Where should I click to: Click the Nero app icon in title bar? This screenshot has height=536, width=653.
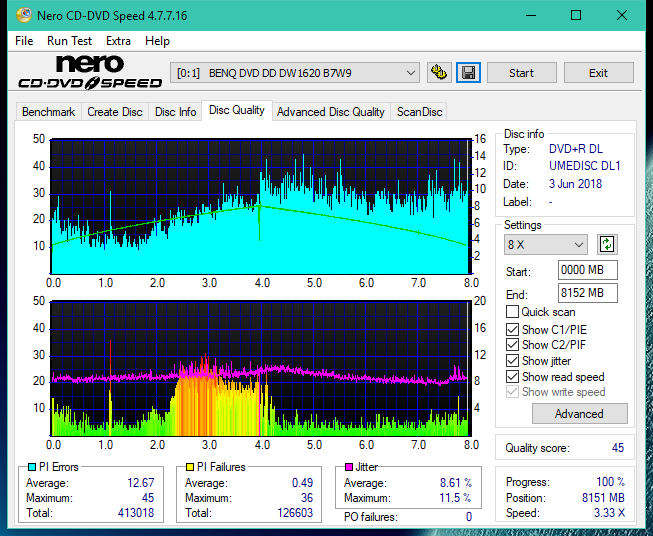point(24,15)
